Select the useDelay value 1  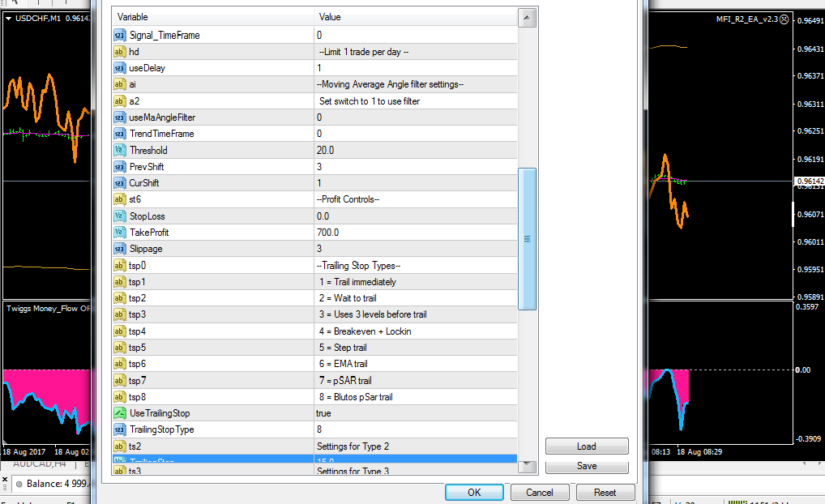[x=318, y=68]
